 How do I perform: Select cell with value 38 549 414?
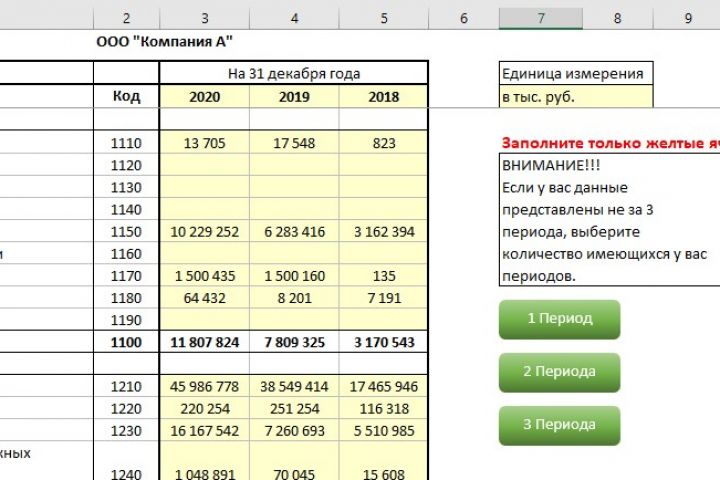(294, 386)
